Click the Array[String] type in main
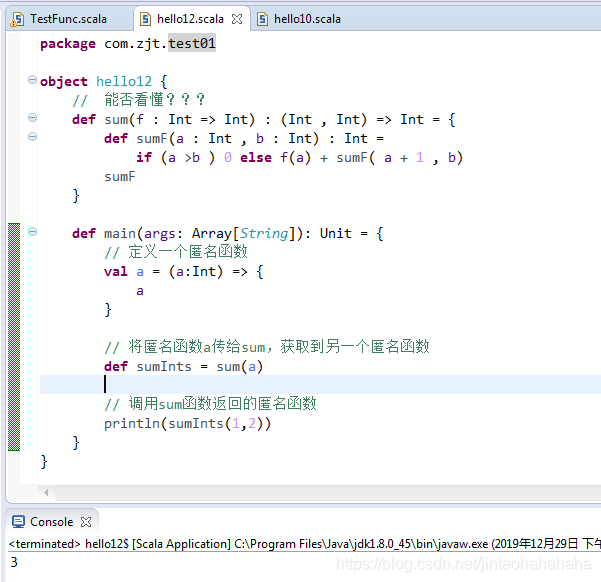601x582 pixels. [243, 233]
